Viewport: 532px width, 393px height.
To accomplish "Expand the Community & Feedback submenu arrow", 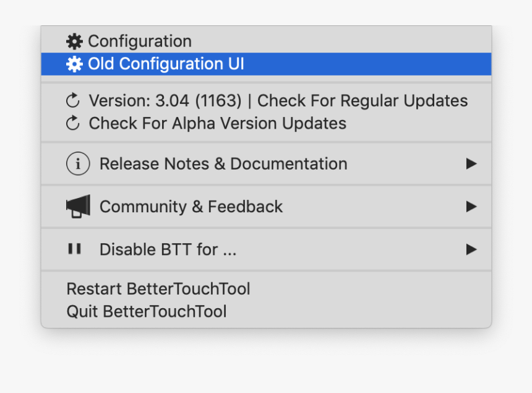I will [471, 206].
